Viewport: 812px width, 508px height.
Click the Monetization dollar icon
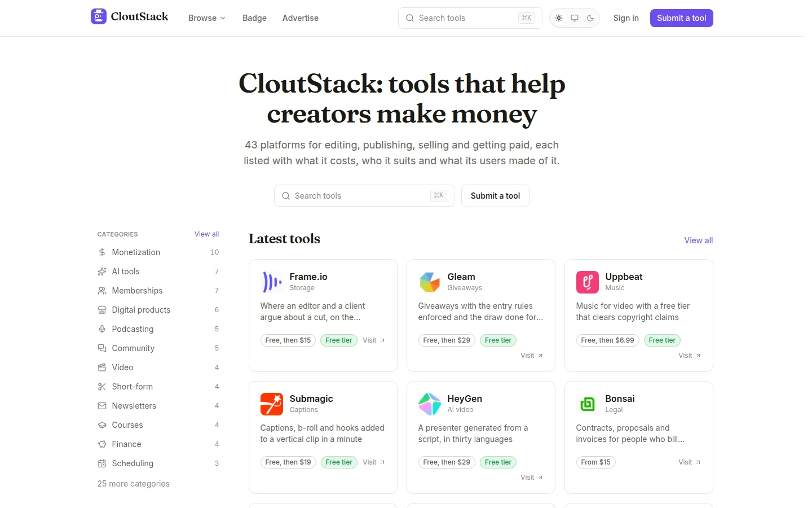[102, 252]
